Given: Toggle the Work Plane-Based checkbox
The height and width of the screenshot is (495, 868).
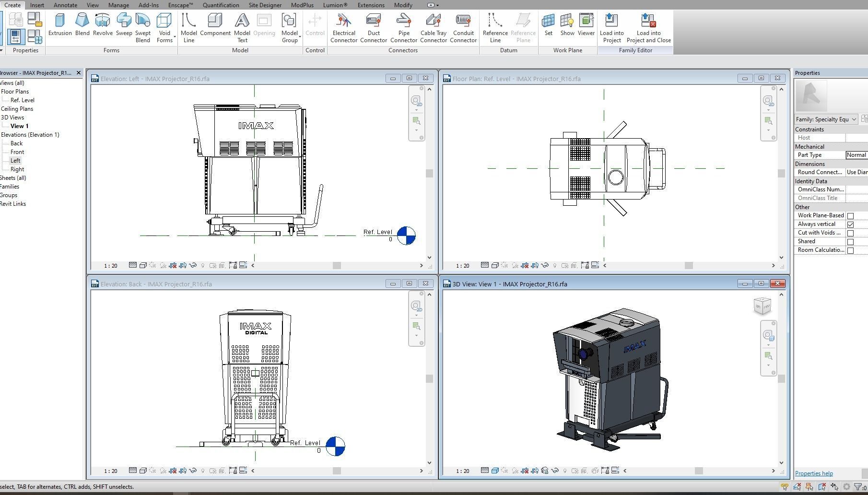Looking at the screenshot, I should (x=850, y=216).
